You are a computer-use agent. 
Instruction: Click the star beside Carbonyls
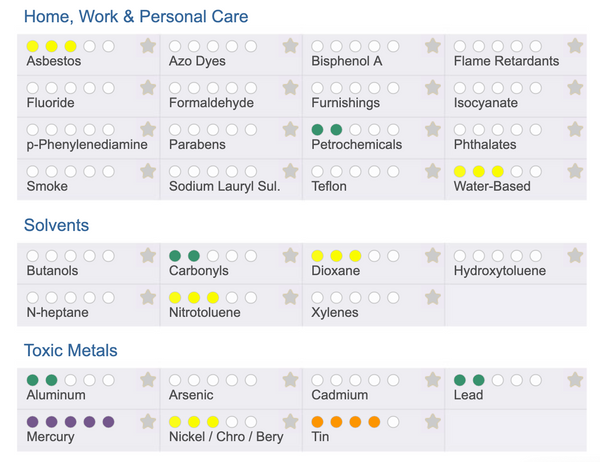coord(290,256)
